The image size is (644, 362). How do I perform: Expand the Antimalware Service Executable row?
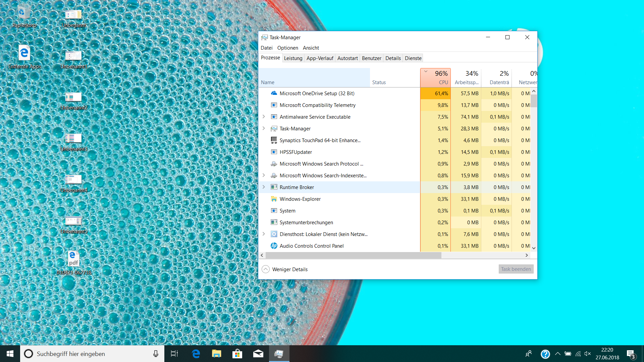tap(264, 117)
